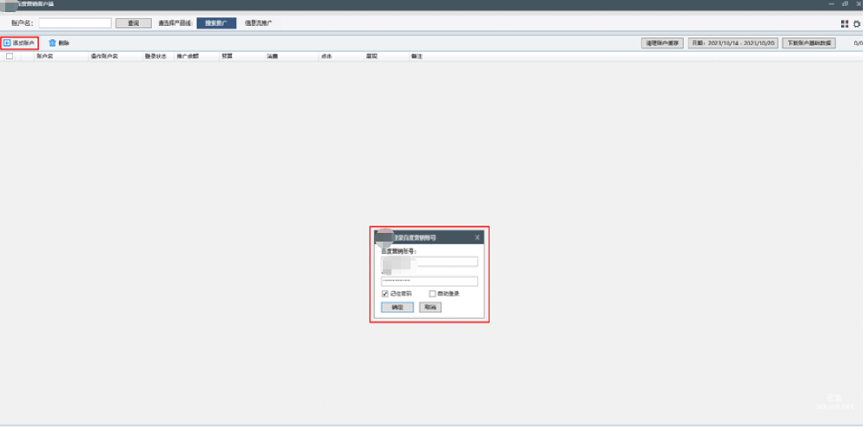Click the password field in login dialog
This screenshot has height=431, width=868.
[430, 281]
